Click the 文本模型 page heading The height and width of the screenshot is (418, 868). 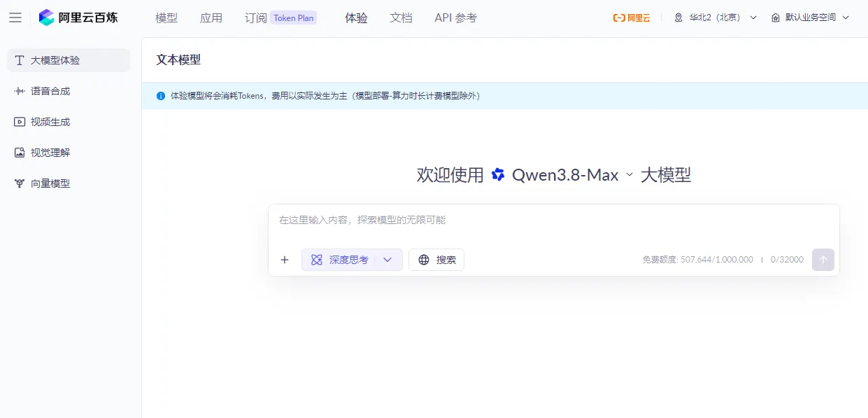tap(178, 60)
